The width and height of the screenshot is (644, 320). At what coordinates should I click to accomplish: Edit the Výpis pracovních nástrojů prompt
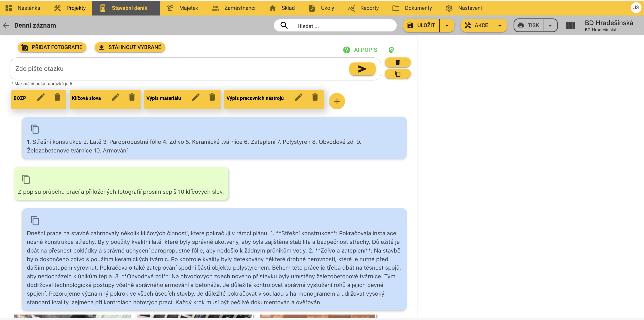coord(299,97)
